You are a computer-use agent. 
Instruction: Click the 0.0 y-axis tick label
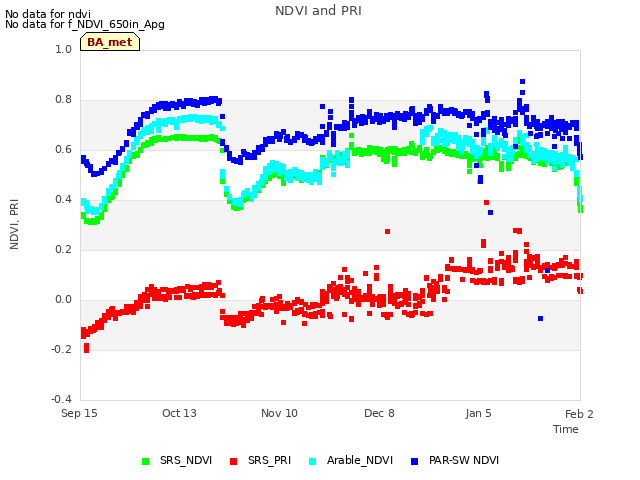click(63, 300)
